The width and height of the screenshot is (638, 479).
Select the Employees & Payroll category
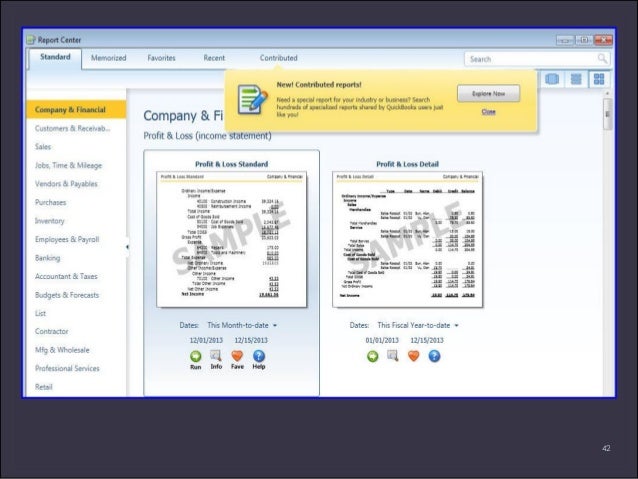pyautogui.click(x=67, y=239)
